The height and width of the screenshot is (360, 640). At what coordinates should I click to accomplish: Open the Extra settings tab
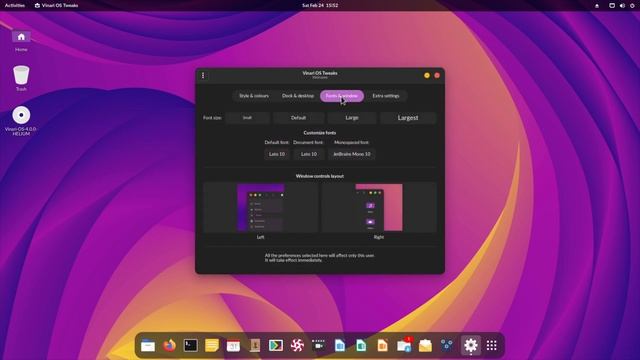[386, 96]
